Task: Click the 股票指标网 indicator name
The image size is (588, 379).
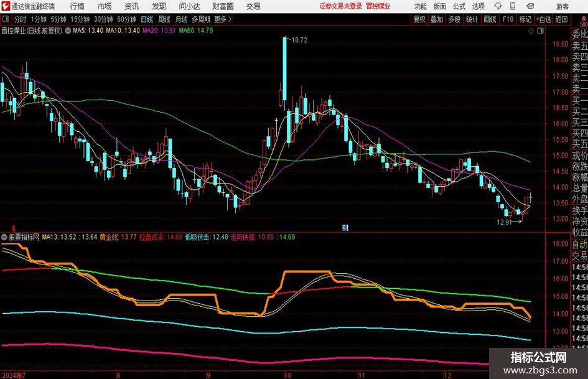Action: coord(24,237)
